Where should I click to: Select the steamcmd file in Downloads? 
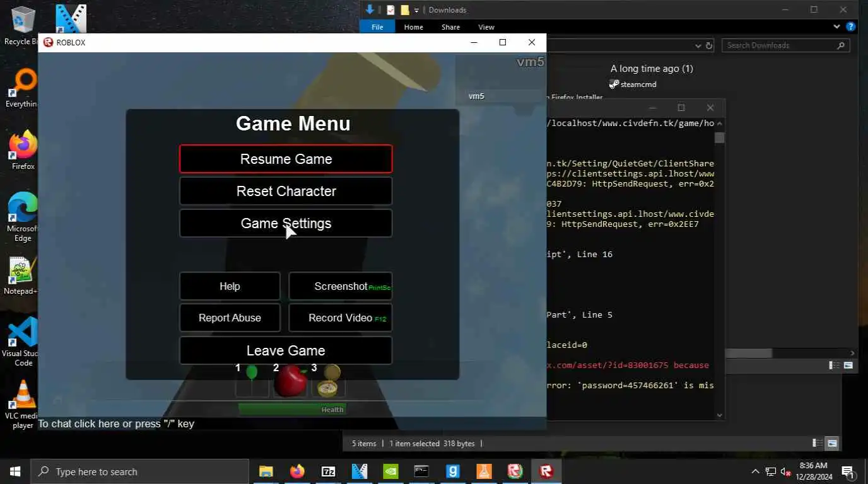[633, 84]
